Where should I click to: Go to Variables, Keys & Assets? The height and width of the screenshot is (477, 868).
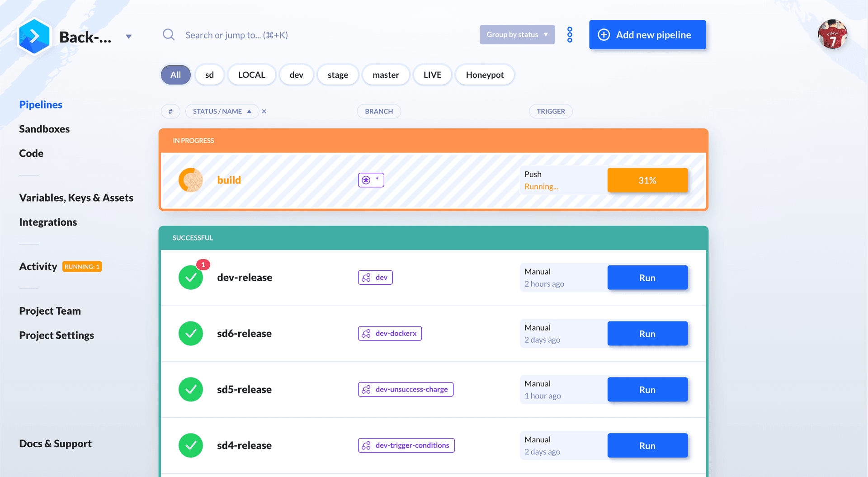[x=76, y=198]
